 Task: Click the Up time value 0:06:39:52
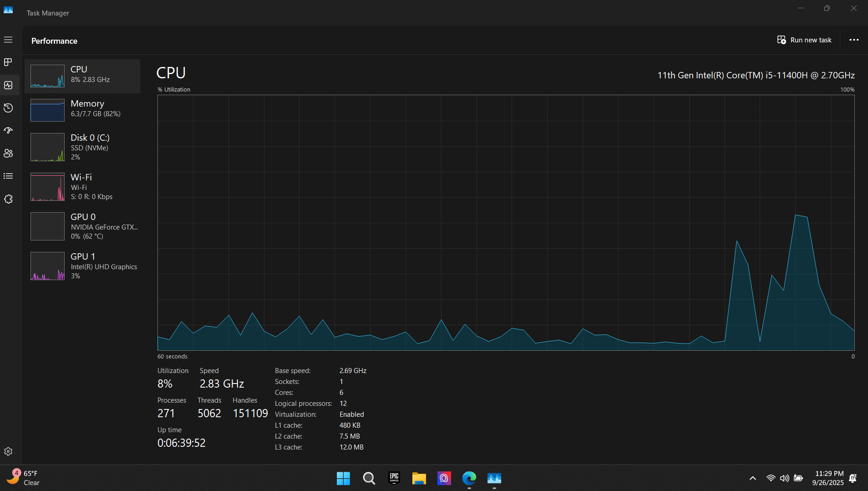[182, 443]
